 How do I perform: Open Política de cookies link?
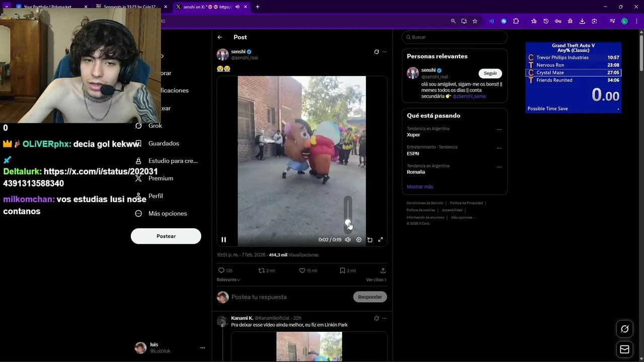(x=421, y=210)
